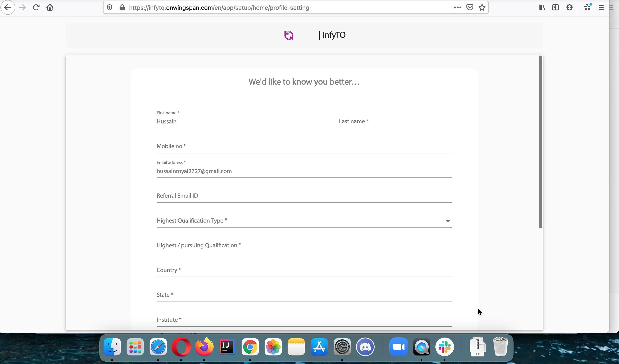Open QuickTime Player from the dock

coord(422,347)
